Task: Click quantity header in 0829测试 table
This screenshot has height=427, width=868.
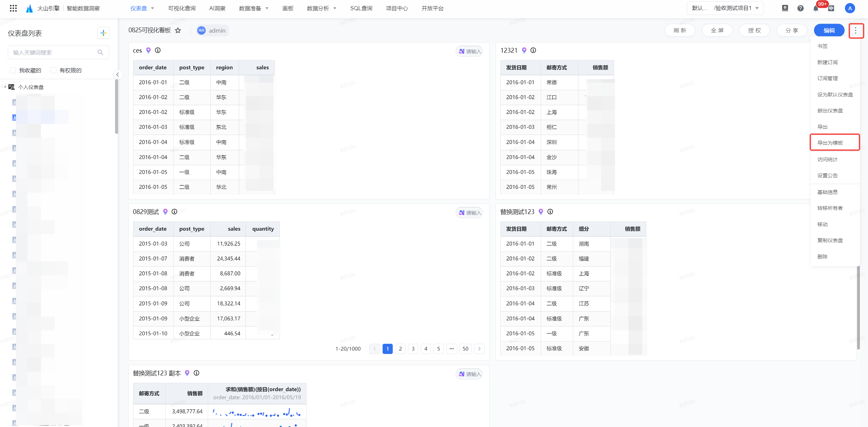Action: coord(263,229)
